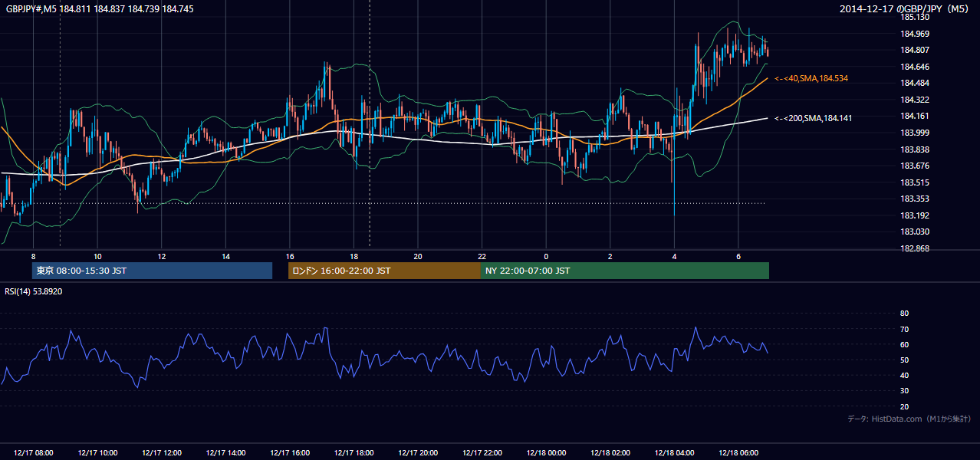Click the '2014-12-17 のGBP/JPY (M5)' heading
This screenshot has height=460, width=980.
(x=905, y=8)
